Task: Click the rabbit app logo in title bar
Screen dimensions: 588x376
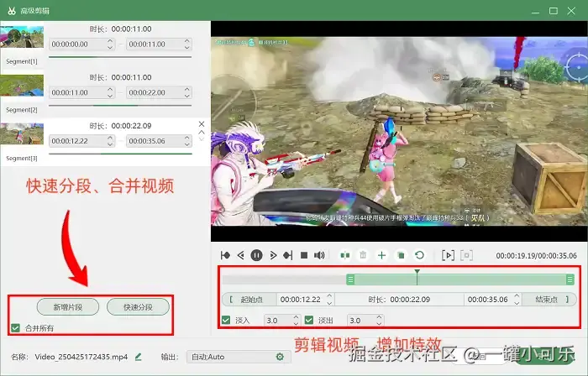Action: click(x=12, y=10)
